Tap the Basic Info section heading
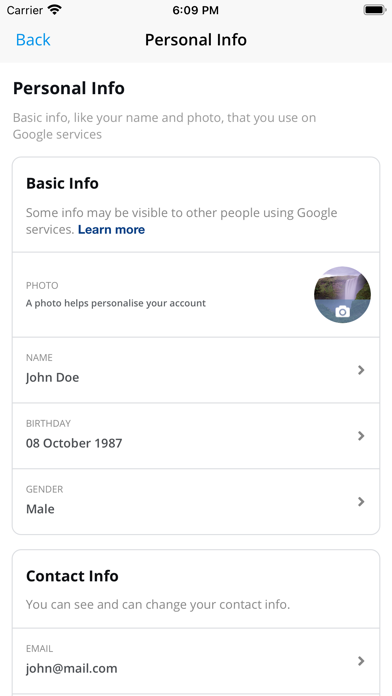392x696 pixels. click(x=62, y=183)
